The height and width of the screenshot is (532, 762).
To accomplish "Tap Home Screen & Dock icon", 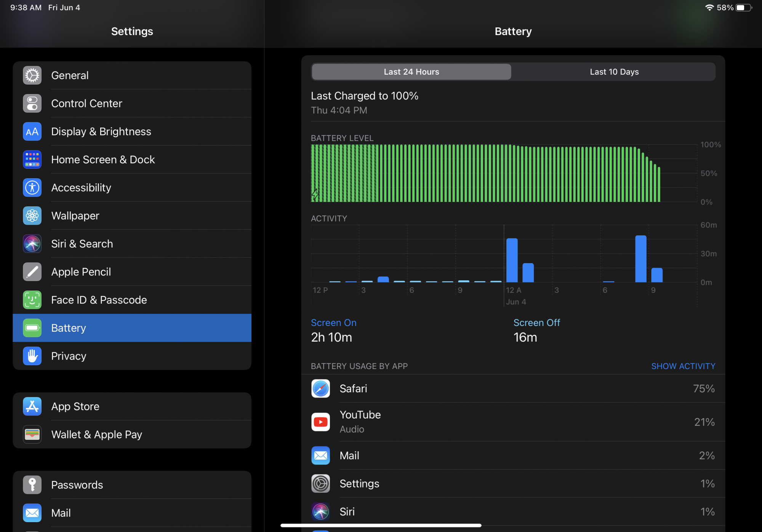I will tap(32, 160).
